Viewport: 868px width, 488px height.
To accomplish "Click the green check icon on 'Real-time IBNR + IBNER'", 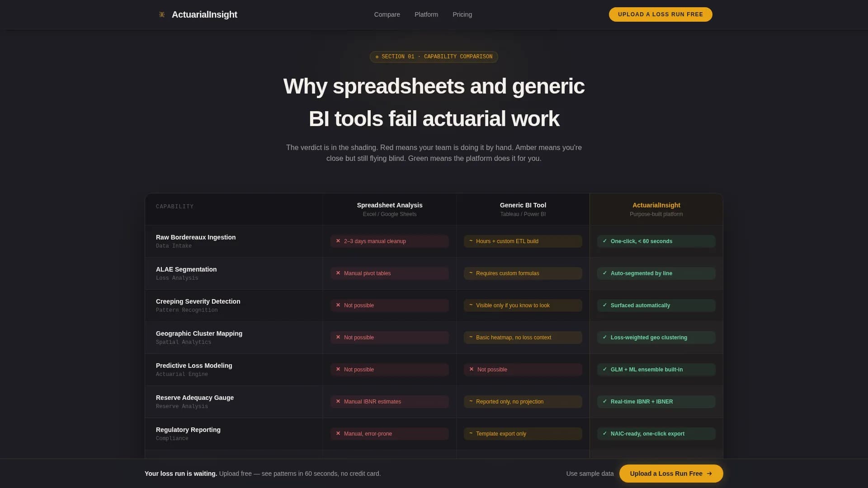I will (x=605, y=402).
